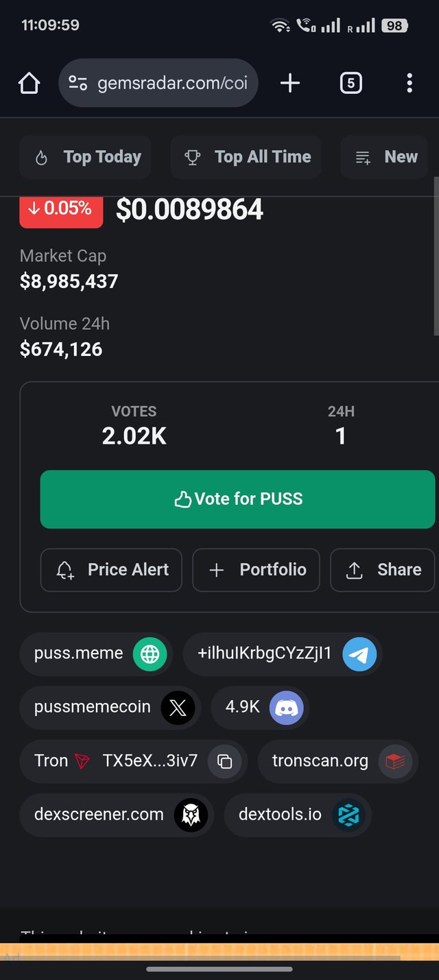Open the Telegram link icon

[x=359, y=654]
